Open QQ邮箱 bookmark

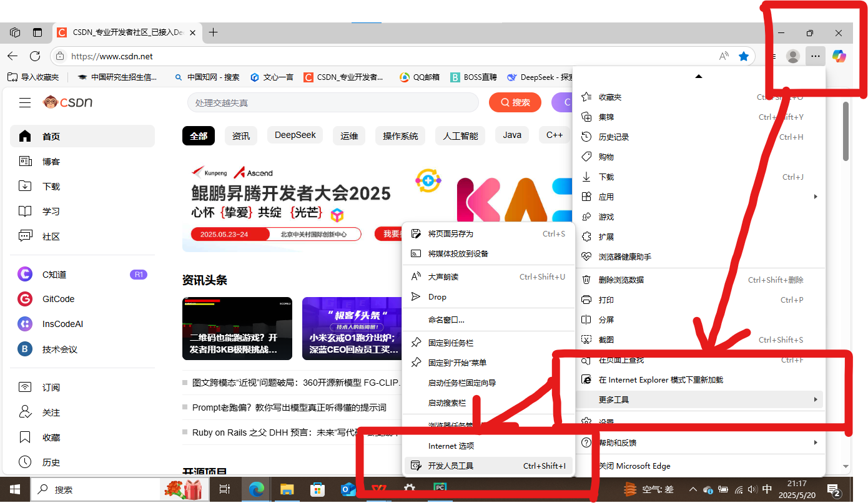(420, 77)
